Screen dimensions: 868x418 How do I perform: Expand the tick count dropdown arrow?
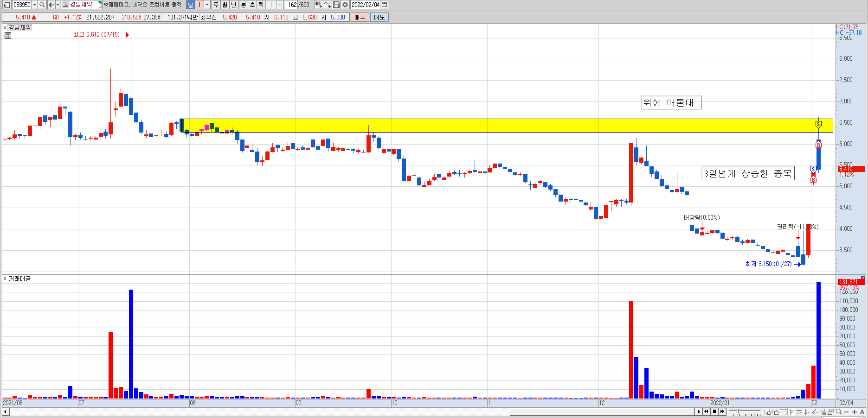click(x=280, y=5)
